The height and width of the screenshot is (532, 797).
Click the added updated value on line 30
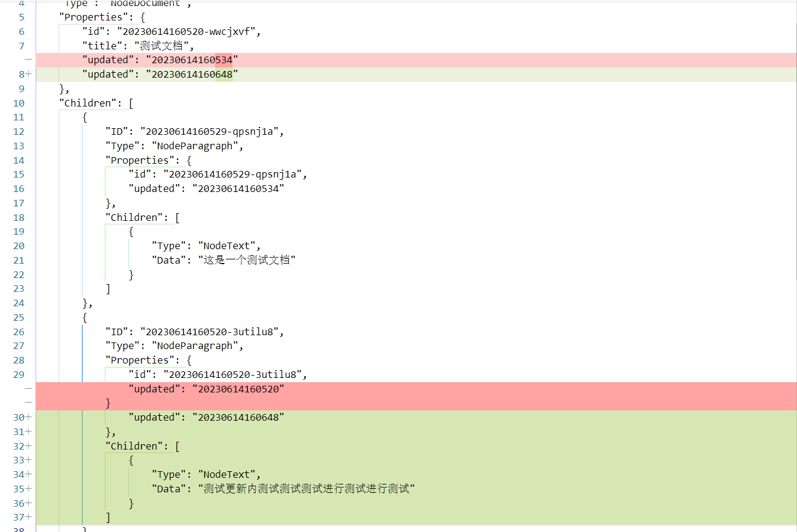pos(238,416)
